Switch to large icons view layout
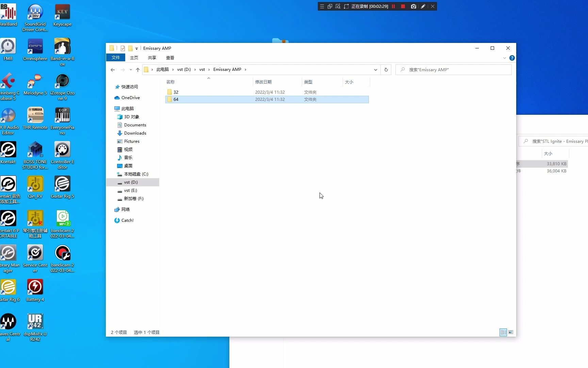 (x=511, y=332)
